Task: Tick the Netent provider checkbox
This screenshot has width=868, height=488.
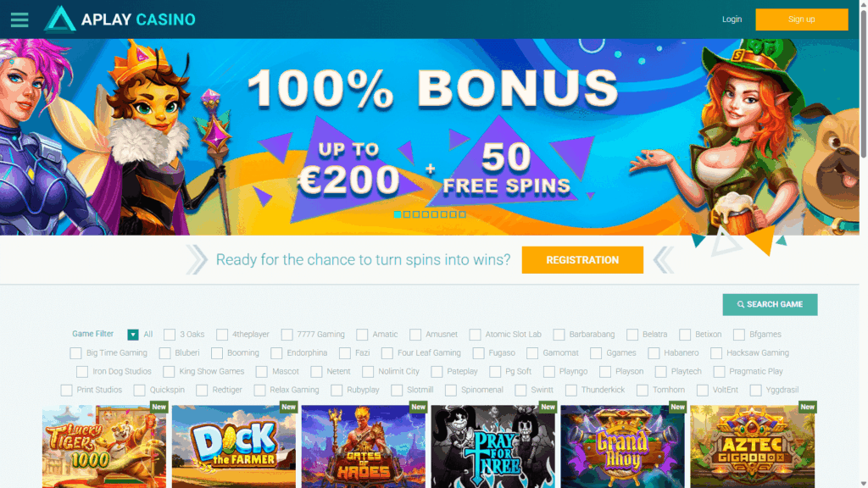Action: point(316,371)
